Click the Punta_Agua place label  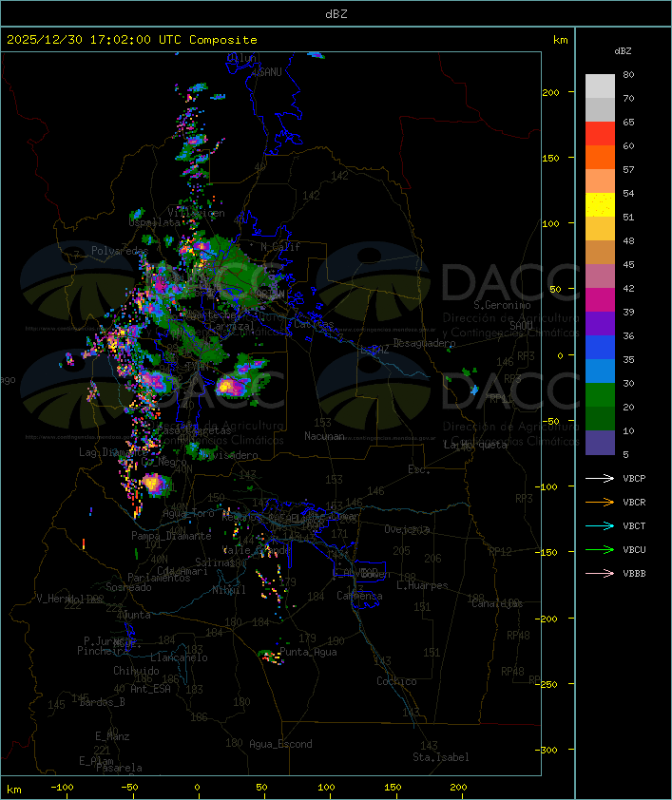click(308, 652)
